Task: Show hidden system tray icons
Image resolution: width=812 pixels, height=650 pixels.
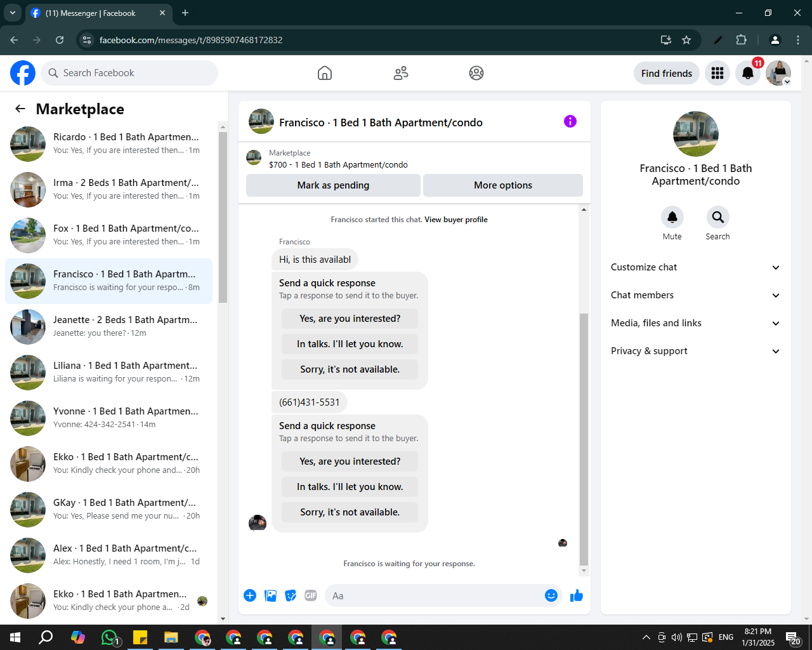Action: pyautogui.click(x=646, y=637)
